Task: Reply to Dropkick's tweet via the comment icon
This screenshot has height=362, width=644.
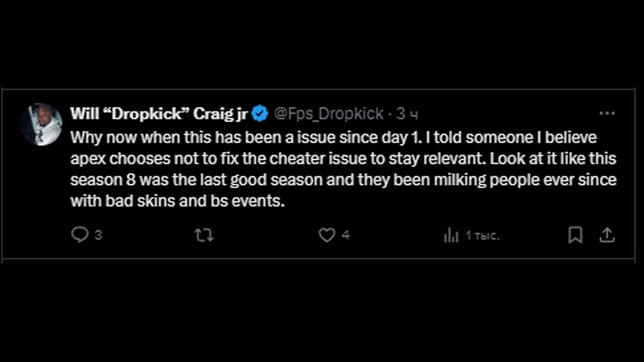Action: [x=79, y=235]
